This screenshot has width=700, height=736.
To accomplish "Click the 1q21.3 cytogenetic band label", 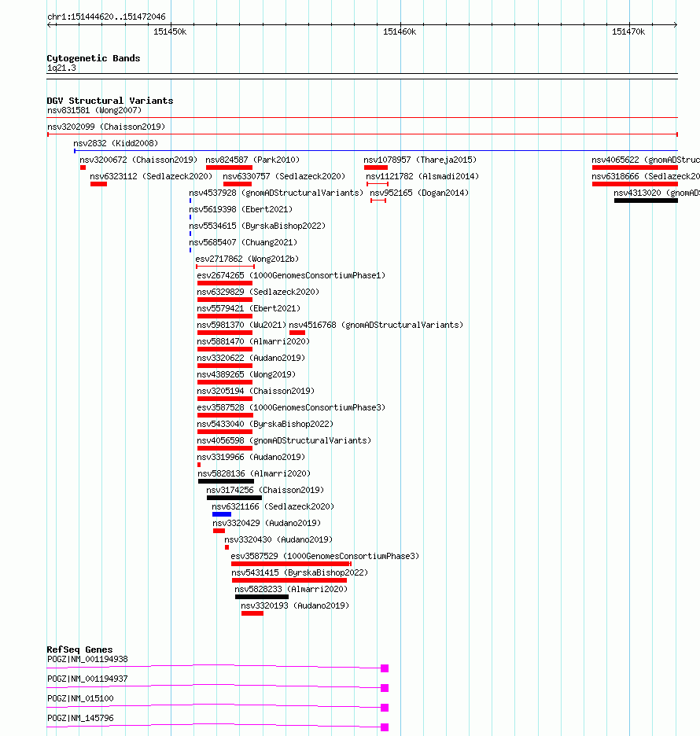I will (x=61, y=68).
